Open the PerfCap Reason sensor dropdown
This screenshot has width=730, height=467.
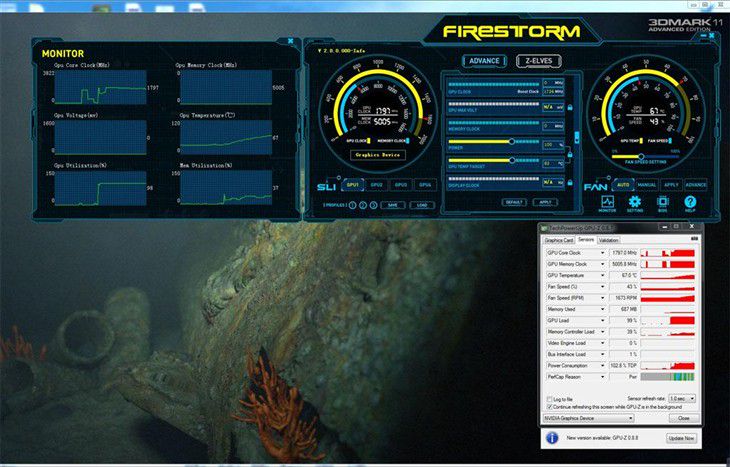(x=602, y=377)
